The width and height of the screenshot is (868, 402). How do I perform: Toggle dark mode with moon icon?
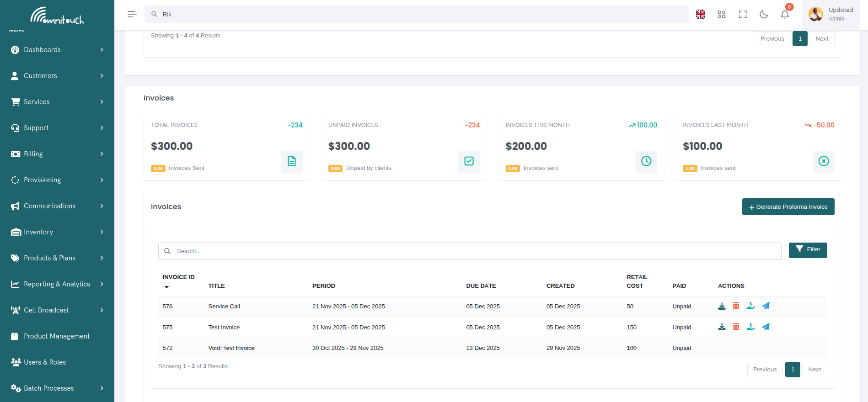pyautogui.click(x=764, y=15)
